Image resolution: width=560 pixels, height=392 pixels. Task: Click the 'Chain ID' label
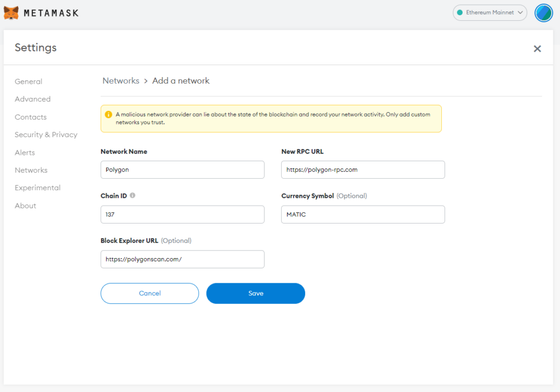coord(114,196)
